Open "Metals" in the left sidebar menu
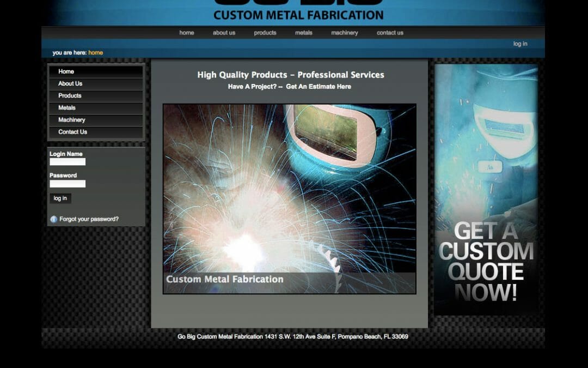The image size is (588, 368). [65, 107]
